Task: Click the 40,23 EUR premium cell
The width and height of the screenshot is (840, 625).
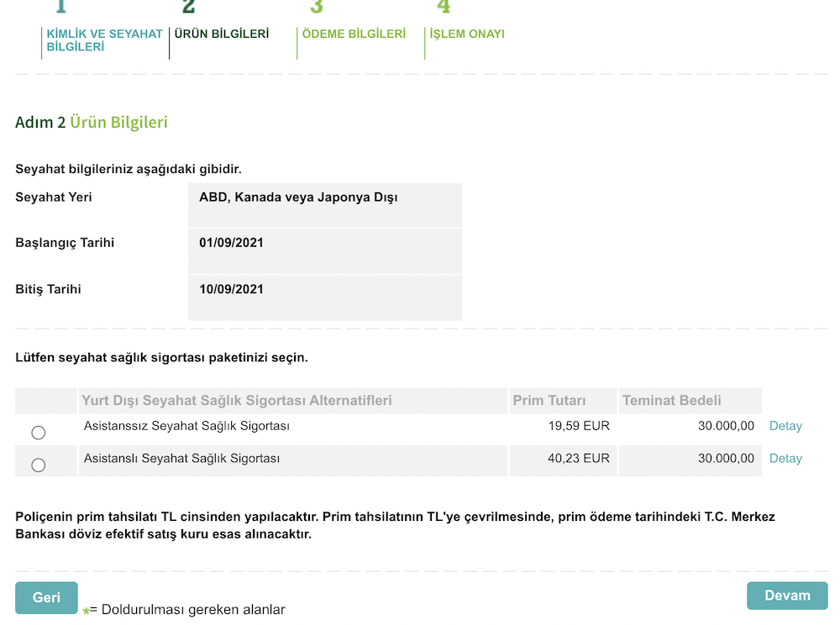Action: pos(563,460)
